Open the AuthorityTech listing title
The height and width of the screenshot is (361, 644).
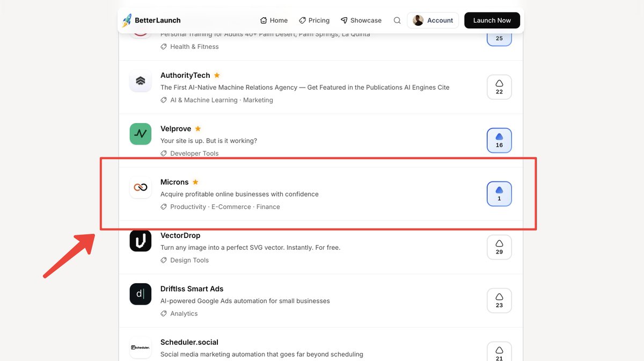(185, 75)
